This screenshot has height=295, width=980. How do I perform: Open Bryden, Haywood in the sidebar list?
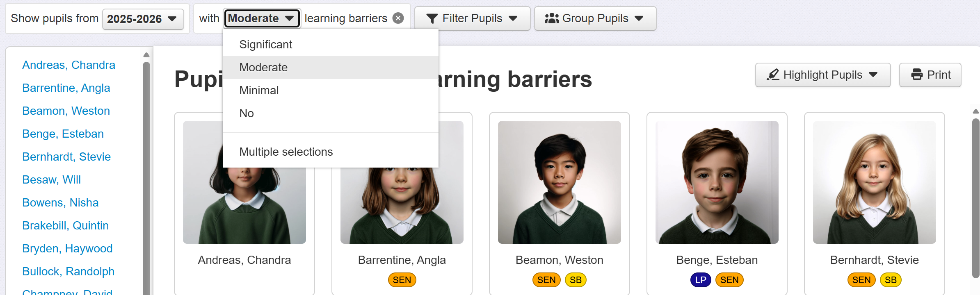67,248
